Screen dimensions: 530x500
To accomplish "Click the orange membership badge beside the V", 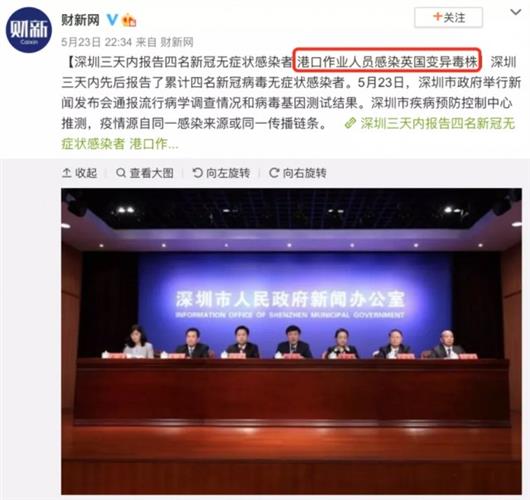I will [129, 20].
